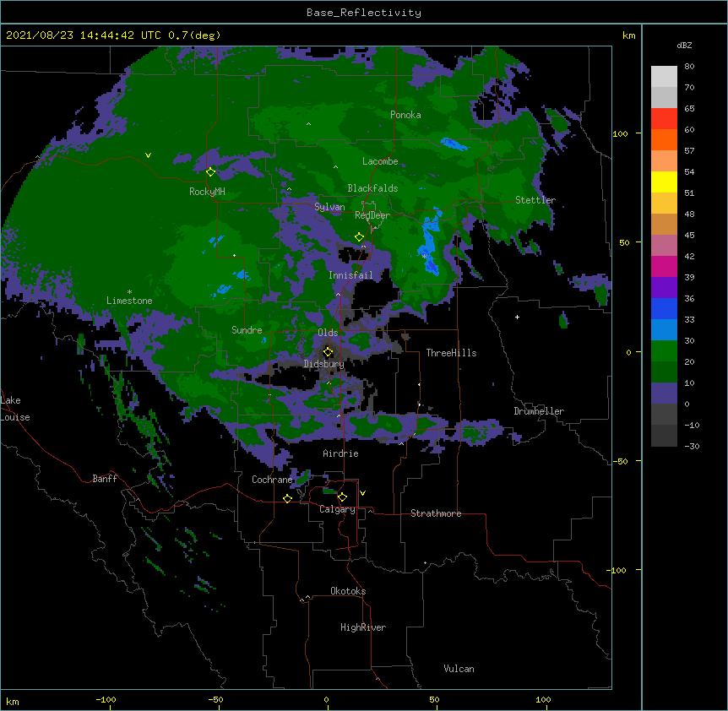Select the Sylvan label
This screenshot has height=711, width=728.
coord(329,207)
